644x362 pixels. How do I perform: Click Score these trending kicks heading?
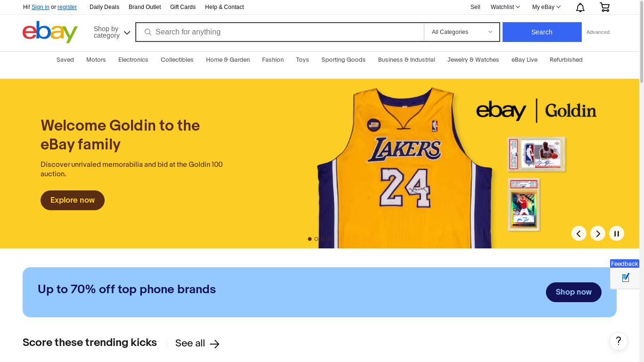click(90, 343)
